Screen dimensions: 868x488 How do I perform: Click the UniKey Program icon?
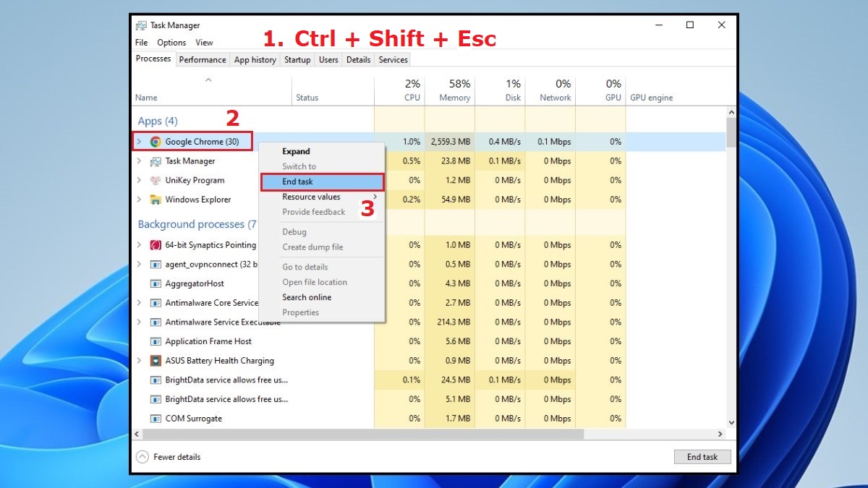coord(156,181)
